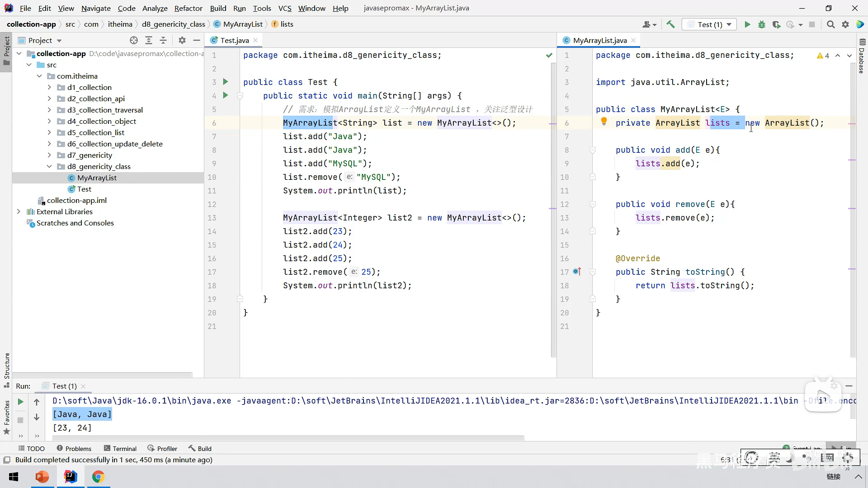868x488 pixels.
Task: Click the yellow intention lightbulb on line 6
Action: 604,121
